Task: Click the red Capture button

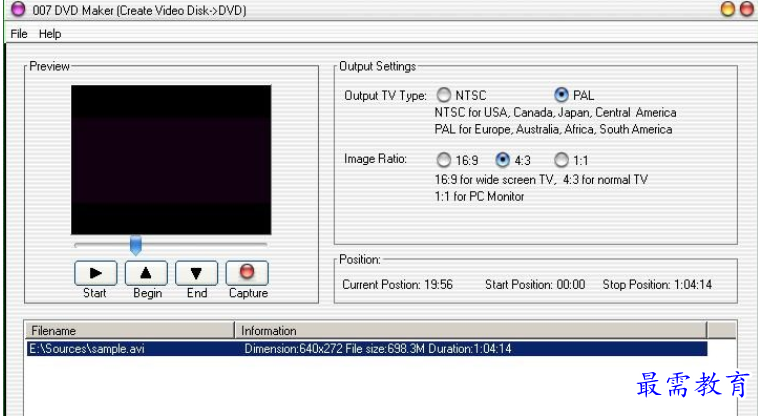Action: tap(247, 273)
